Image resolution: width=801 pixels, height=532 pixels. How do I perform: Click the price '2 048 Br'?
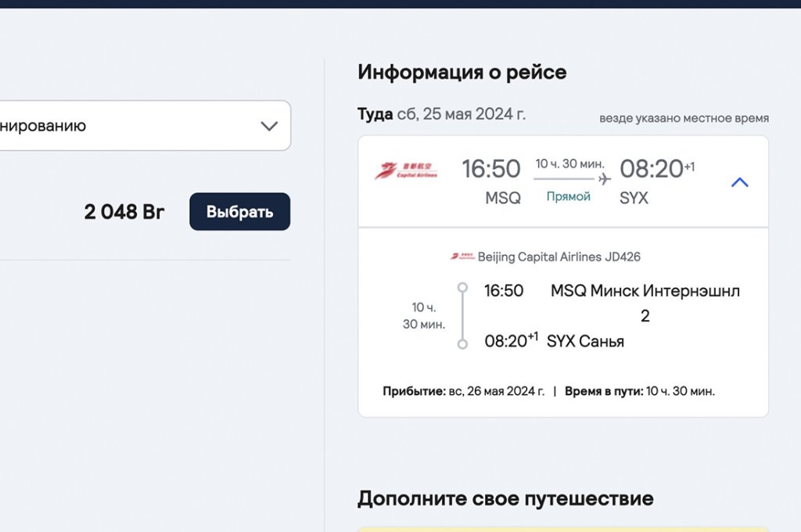[124, 211]
